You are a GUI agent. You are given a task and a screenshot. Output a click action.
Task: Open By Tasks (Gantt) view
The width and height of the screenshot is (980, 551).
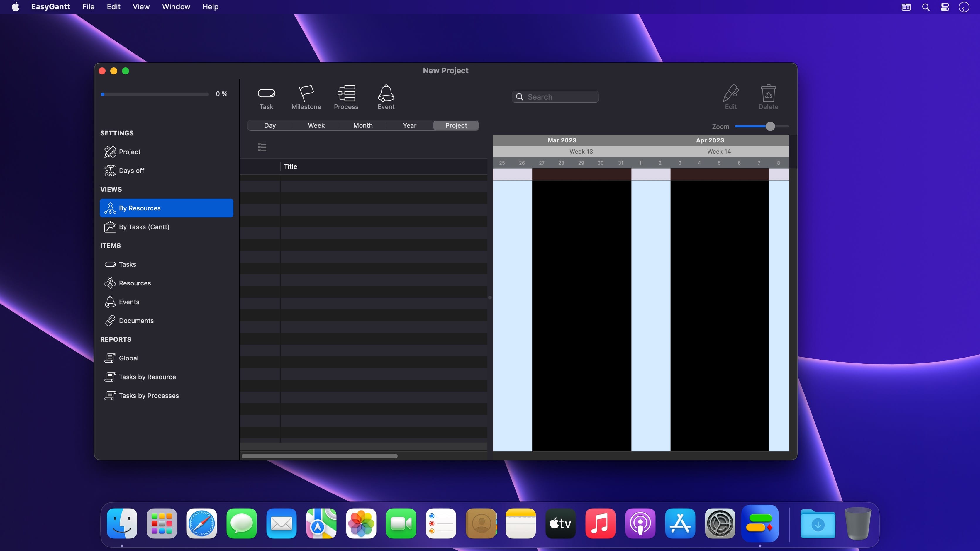(x=144, y=227)
